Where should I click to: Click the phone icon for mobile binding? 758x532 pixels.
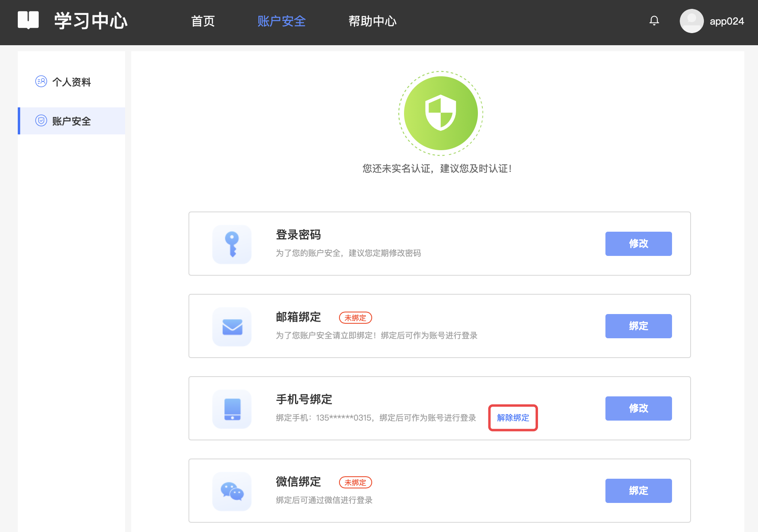[x=232, y=409]
